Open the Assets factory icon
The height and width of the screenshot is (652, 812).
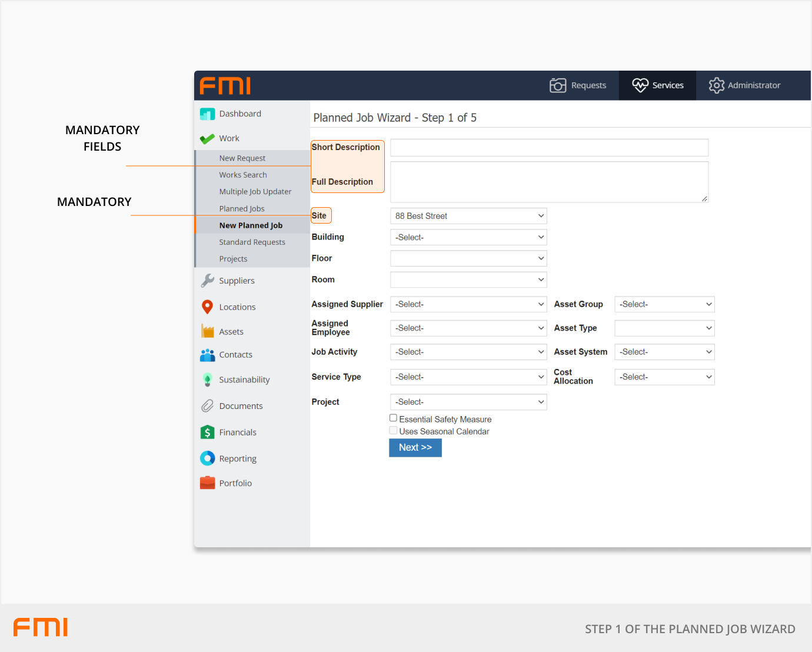coord(207,331)
